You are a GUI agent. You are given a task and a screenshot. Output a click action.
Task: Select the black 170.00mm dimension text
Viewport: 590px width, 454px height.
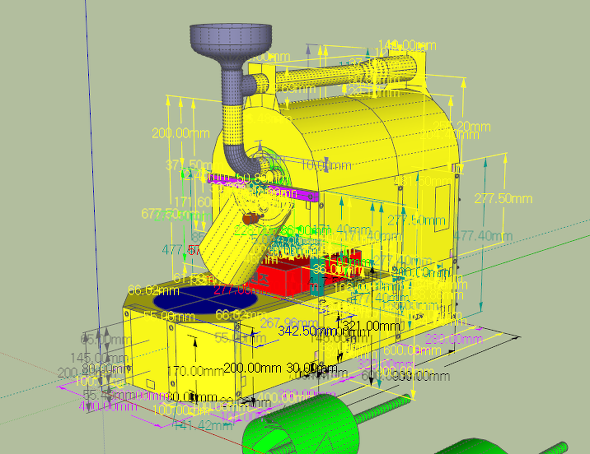coord(195,371)
